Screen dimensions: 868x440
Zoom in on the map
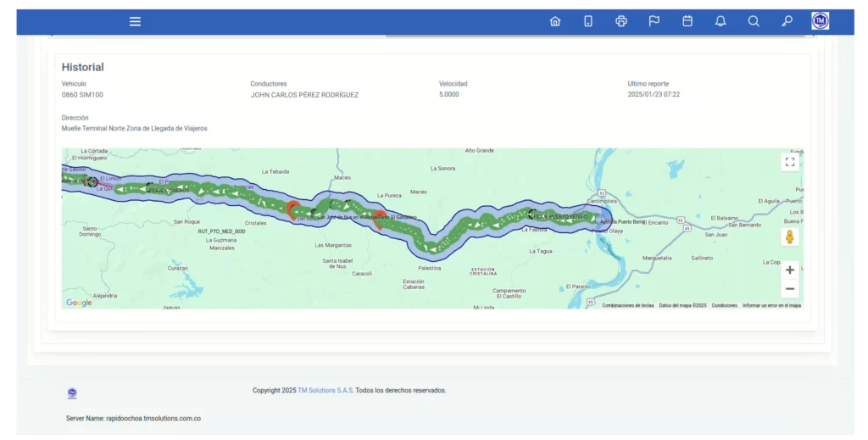[789, 270]
